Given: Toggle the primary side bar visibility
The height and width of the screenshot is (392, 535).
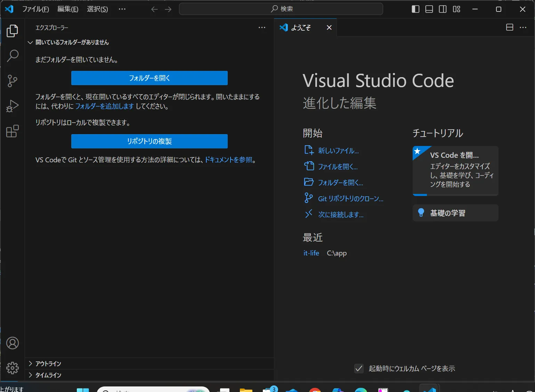Looking at the screenshot, I should (415, 9).
